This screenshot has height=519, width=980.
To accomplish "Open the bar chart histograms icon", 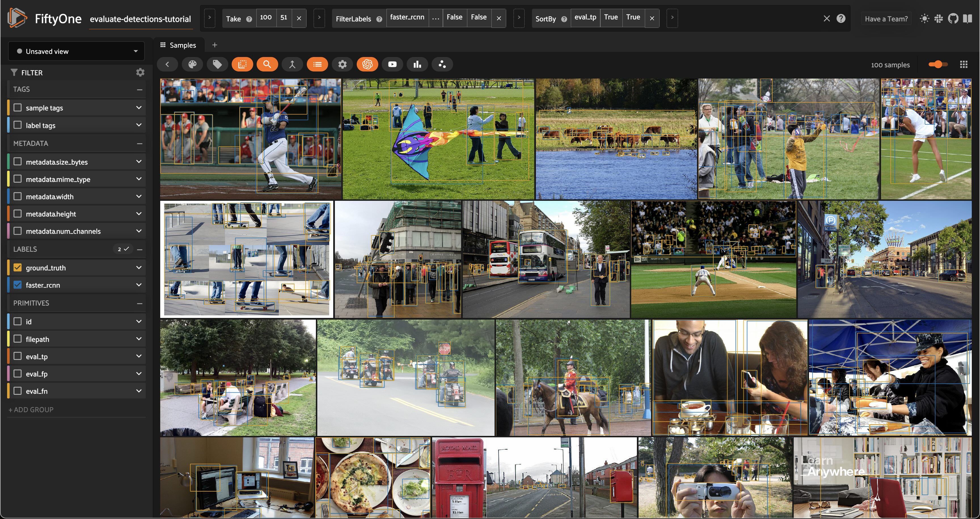I will click(417, 64).
